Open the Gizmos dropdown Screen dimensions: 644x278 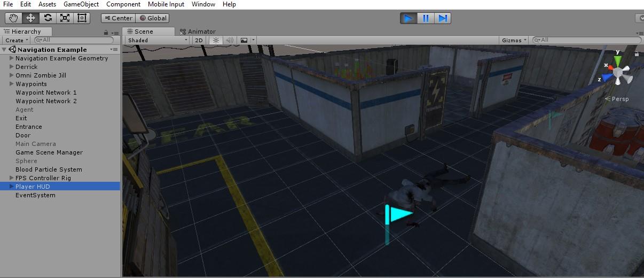coord(515,40)
